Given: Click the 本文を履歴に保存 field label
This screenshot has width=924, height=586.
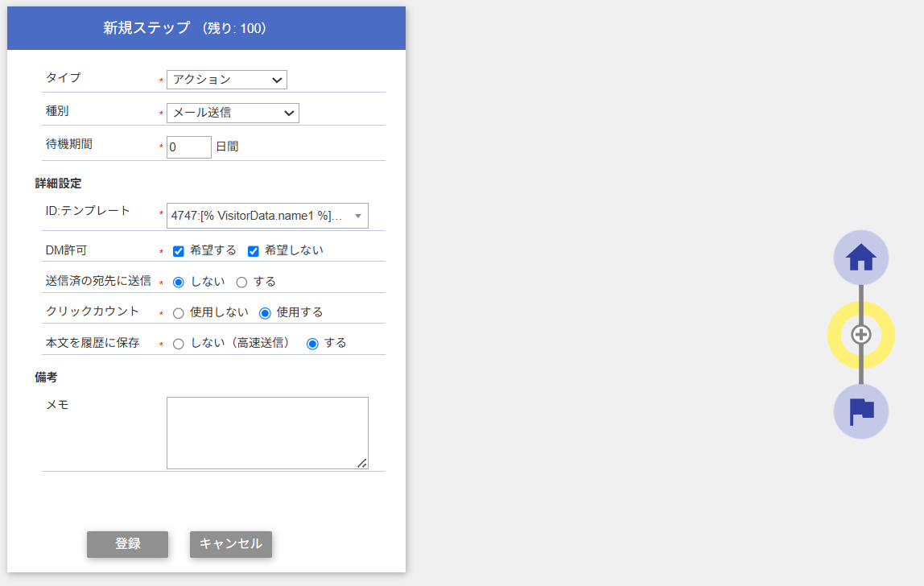Looking at the screenshot, I should 93,343.
